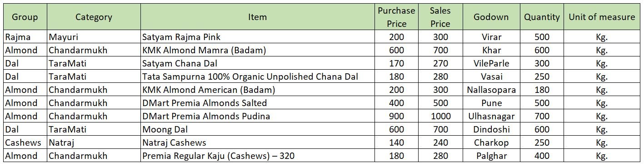The height and width of the screenshot is (168, 644).
Task: Select the Category column header
Action: 94,17
